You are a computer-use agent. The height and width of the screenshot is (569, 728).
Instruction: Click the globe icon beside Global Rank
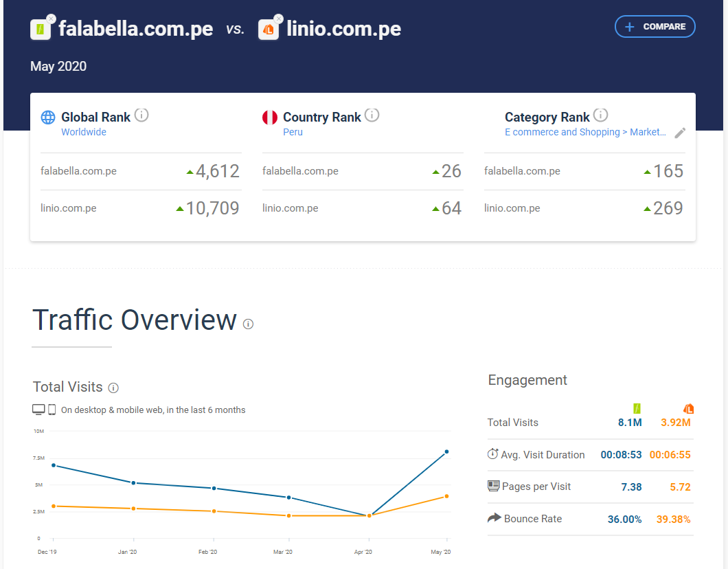click(48, 118)
